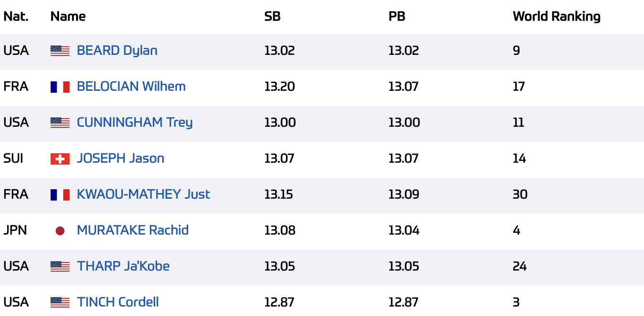
Task: Open BEARD Dylan athlete profile link
Action: (117, 51)
